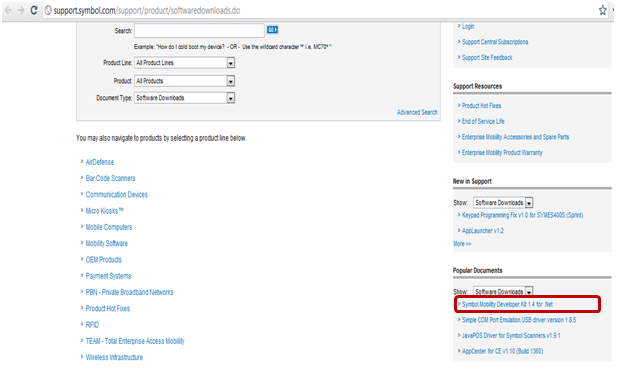The width and height of the screenshot is (617, 369).
Task: Click the More >> link
Action: click(462, 244)
